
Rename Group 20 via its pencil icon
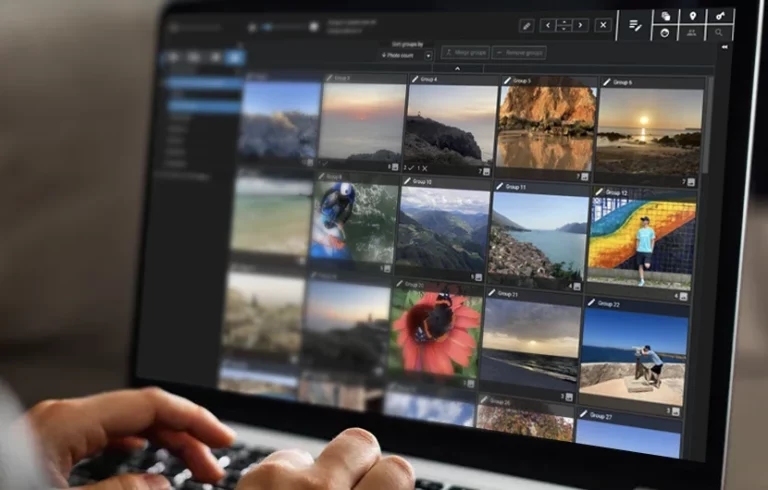(399, 284)
